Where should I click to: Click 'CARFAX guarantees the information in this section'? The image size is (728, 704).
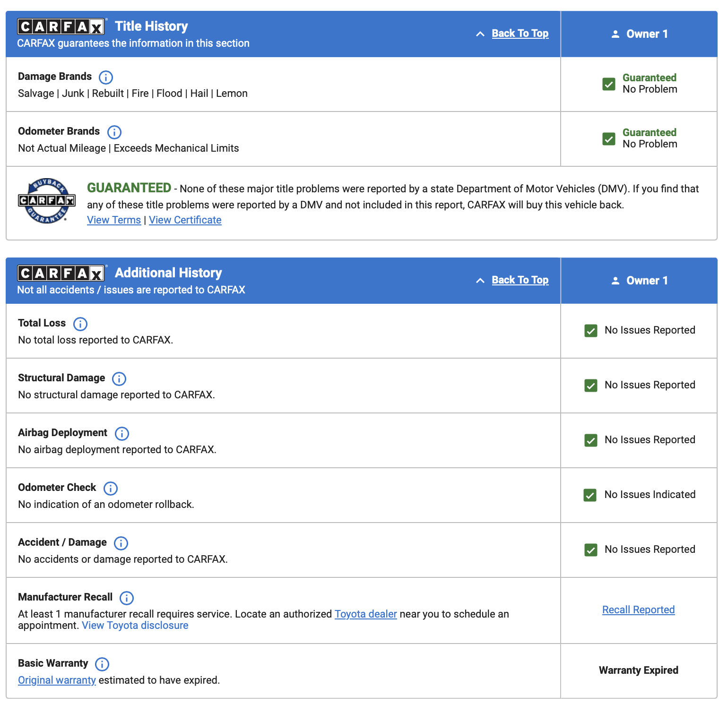point(133,43)
